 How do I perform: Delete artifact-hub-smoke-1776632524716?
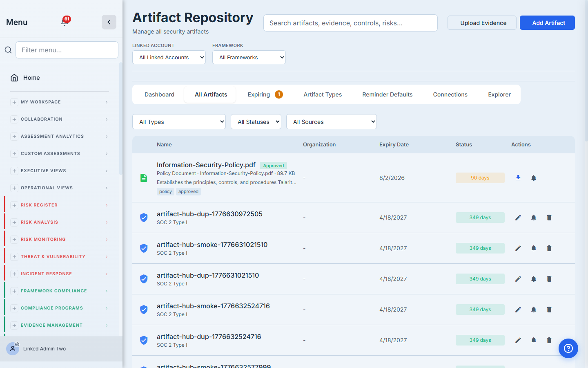tap(549, 310)
